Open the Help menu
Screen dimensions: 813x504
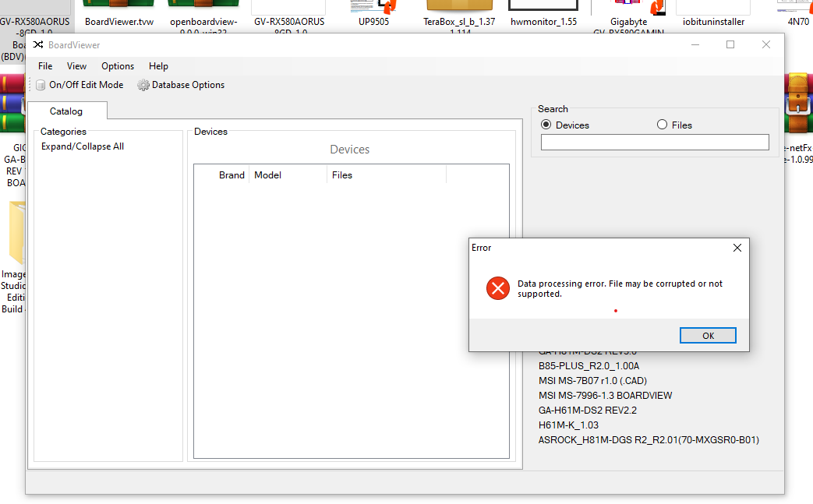(x=158, y=65)
